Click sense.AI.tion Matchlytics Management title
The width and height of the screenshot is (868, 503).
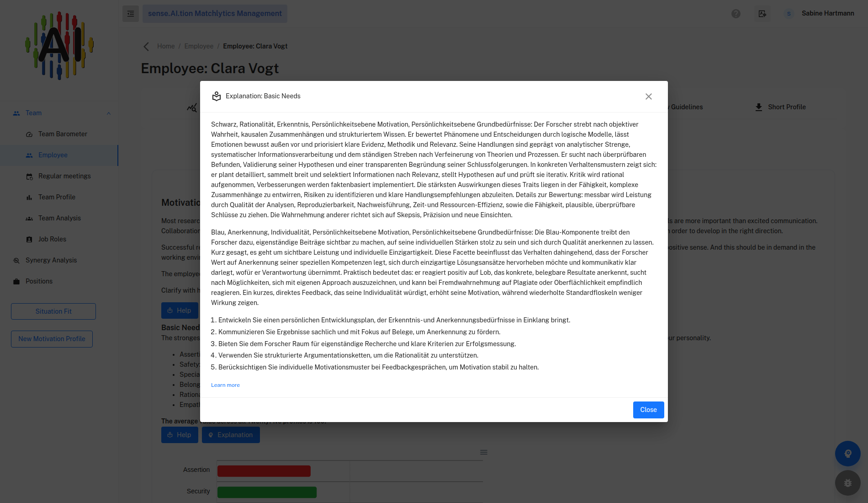215,14
